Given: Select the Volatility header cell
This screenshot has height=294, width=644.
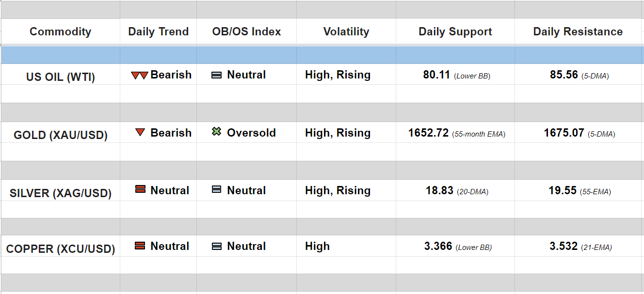Looking at the screenshot, I should click(346, 32).
